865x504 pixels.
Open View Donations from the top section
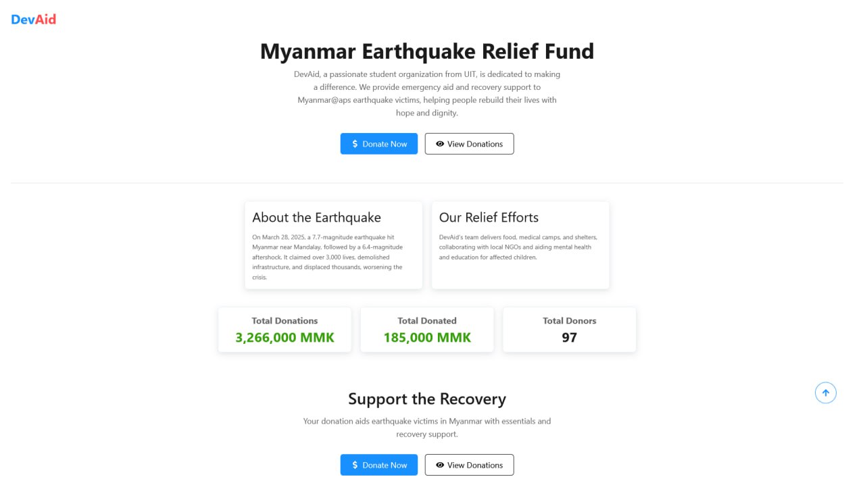(x=470, y=144)
